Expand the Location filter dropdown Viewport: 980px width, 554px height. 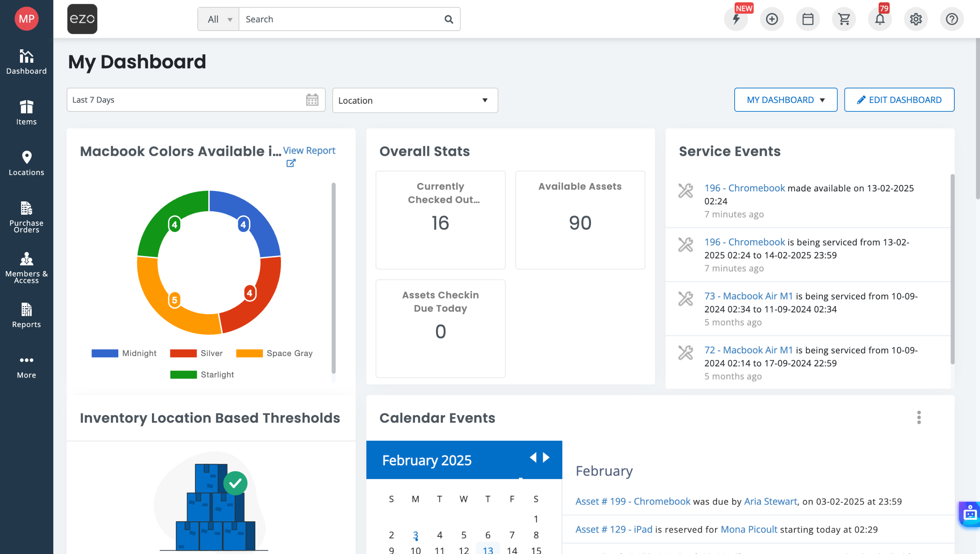click(x=415, y=100)
